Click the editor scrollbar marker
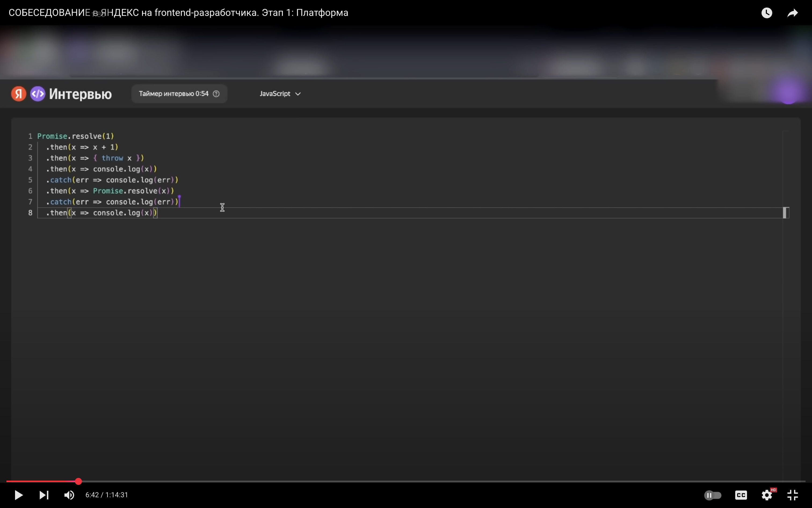812x508 pixels. tap(785, 213)
